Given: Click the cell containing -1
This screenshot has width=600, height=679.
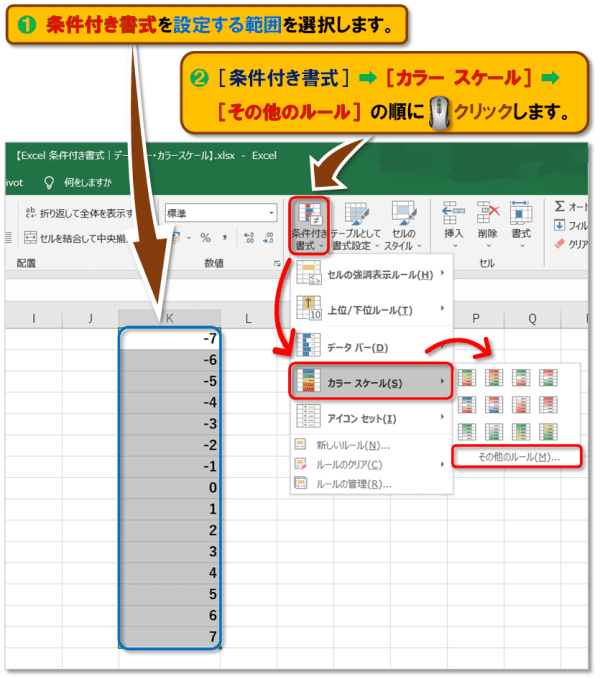Looking at the screenshot, I should [x=170, y=466].
